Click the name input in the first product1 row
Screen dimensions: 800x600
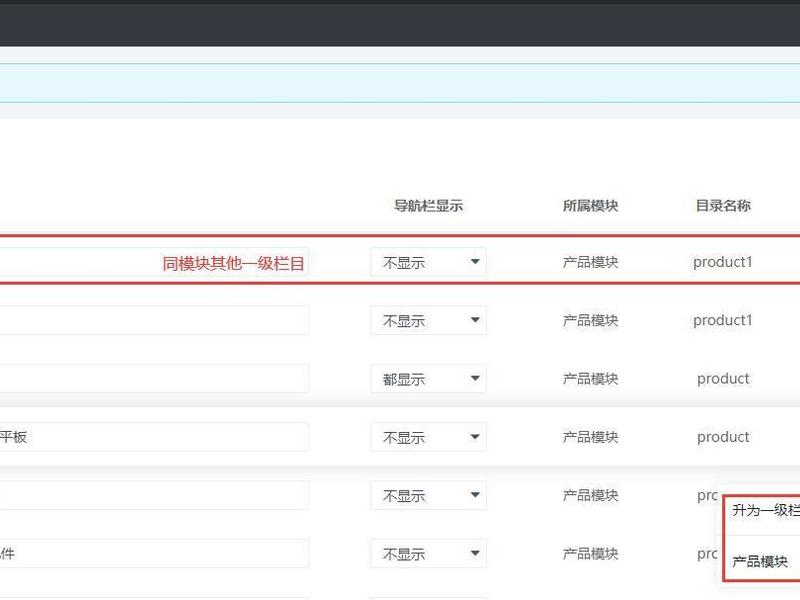[x=154, y=262]
